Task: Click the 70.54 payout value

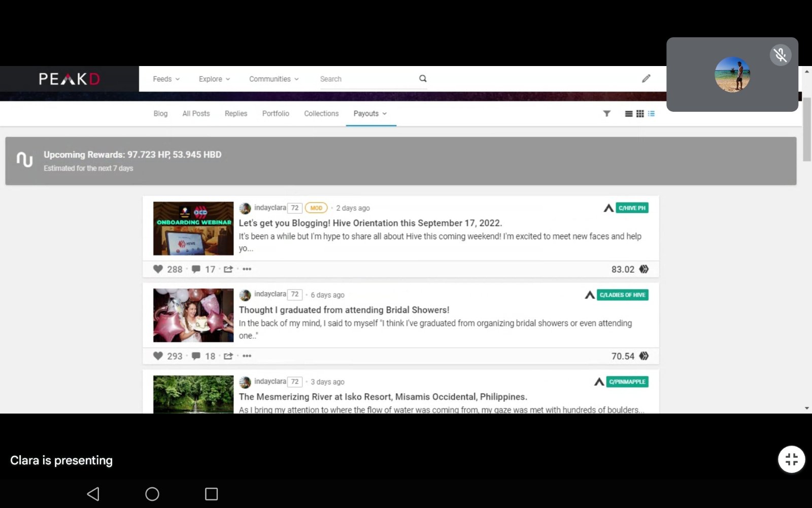Action: [623, 356]
